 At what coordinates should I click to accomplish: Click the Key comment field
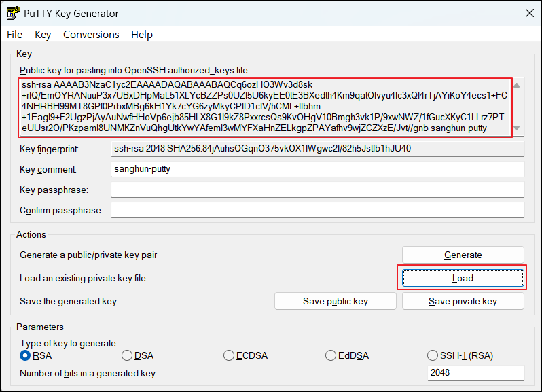coord(318,169)
